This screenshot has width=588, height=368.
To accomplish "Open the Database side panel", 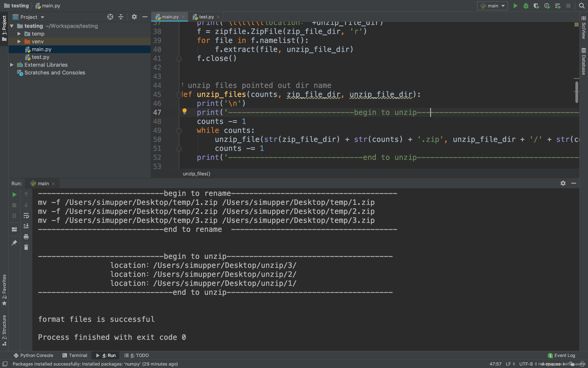I will coord(584,61).
